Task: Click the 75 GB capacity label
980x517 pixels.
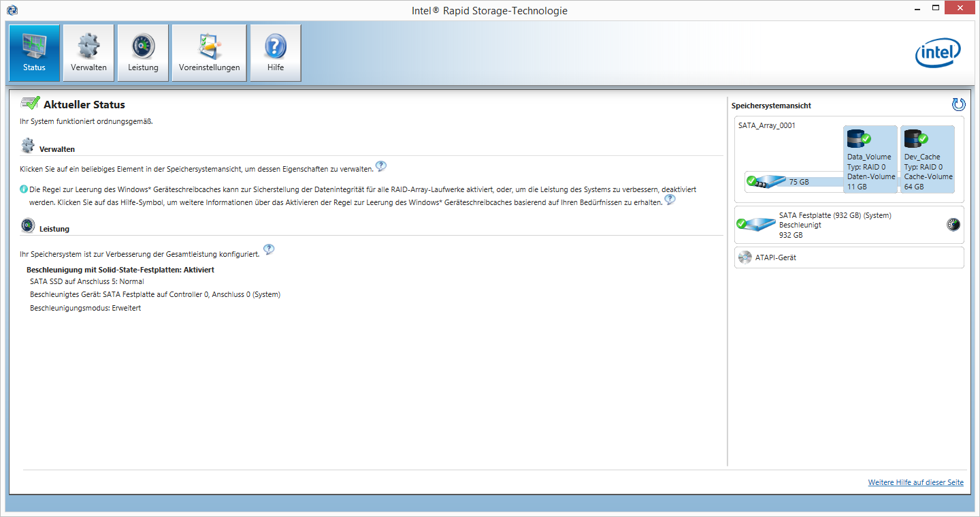Action: tap(799, 182)
